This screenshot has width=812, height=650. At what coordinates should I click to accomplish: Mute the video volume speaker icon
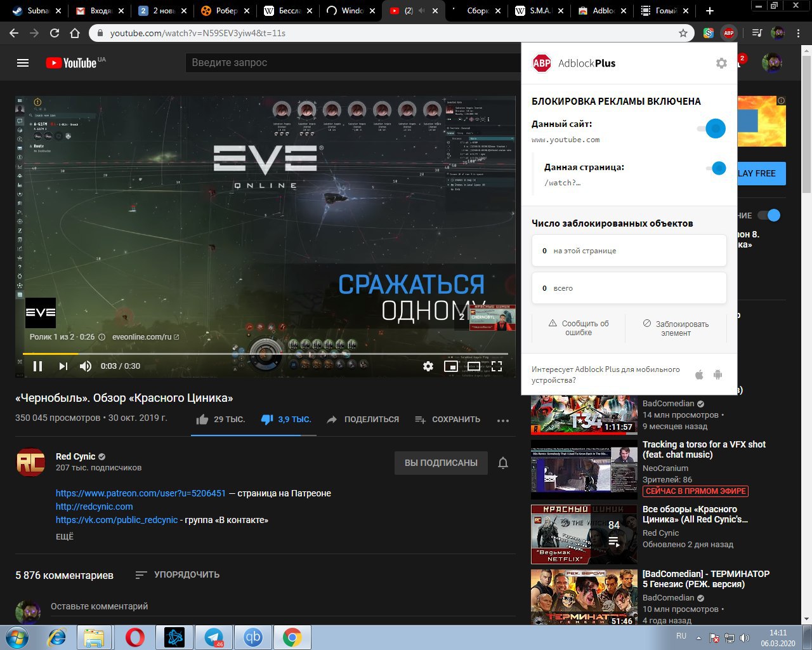point(86,366)
